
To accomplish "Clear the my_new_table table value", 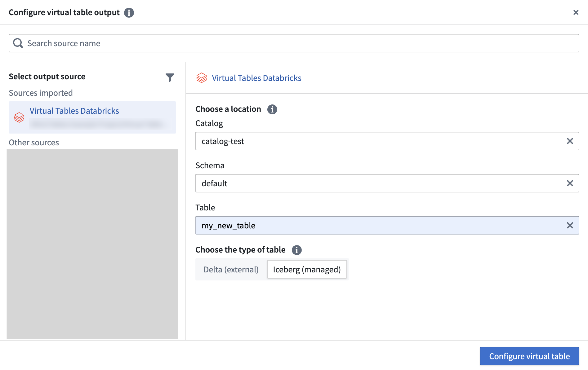I will (570, 225).
